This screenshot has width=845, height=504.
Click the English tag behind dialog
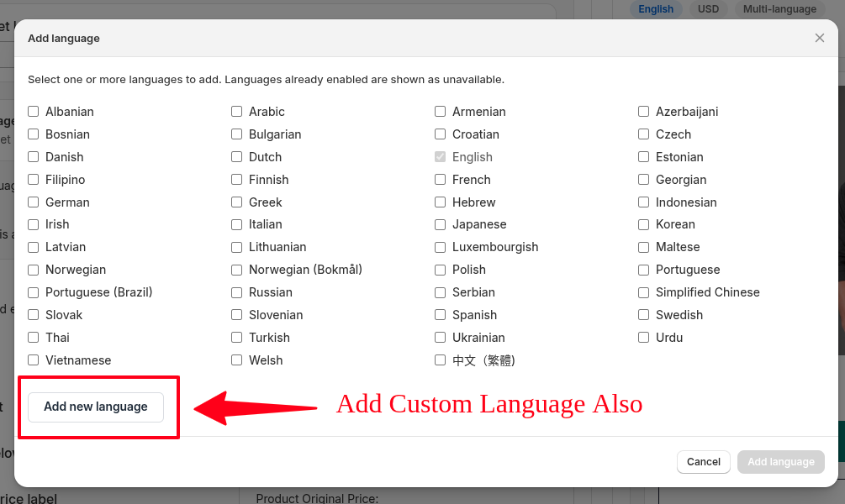(x=656, y=9)
